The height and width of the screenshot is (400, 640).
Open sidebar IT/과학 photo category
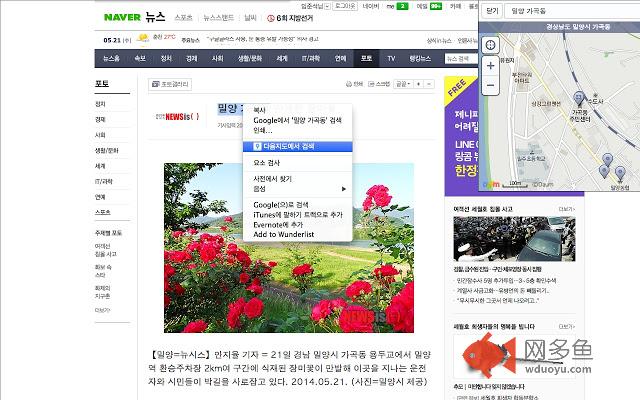(x=104, y=182)
